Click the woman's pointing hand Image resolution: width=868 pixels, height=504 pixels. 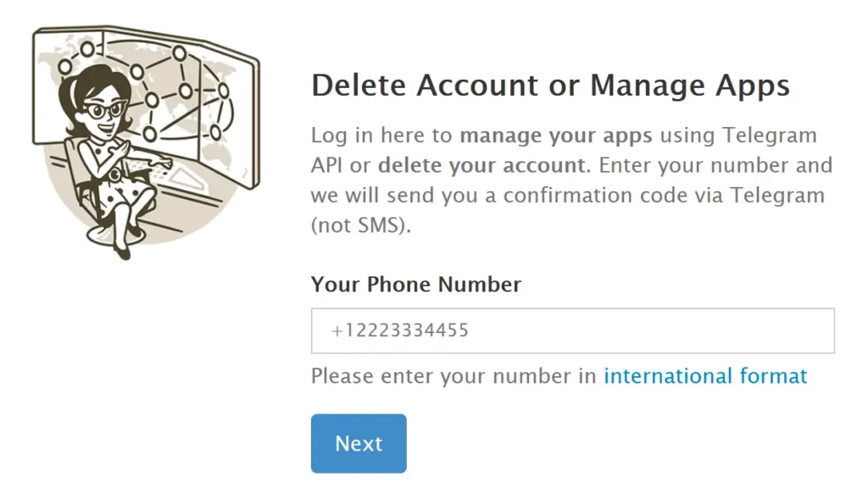tap(163, 162)
